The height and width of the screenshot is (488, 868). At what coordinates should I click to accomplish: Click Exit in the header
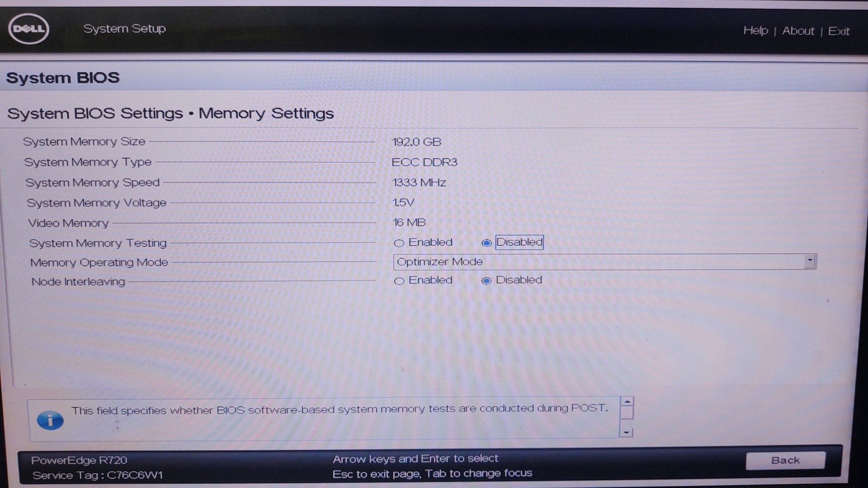[838, 31]
